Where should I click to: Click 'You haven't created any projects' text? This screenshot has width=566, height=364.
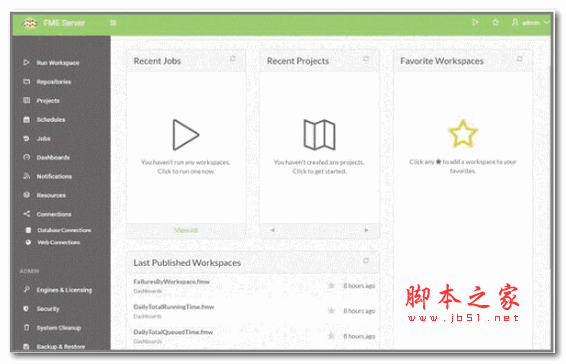coord(319,162)
